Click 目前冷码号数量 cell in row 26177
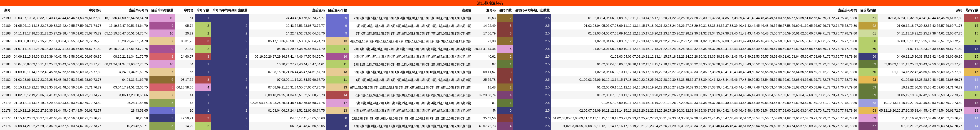980x130 pixels. tap(162, 118)
